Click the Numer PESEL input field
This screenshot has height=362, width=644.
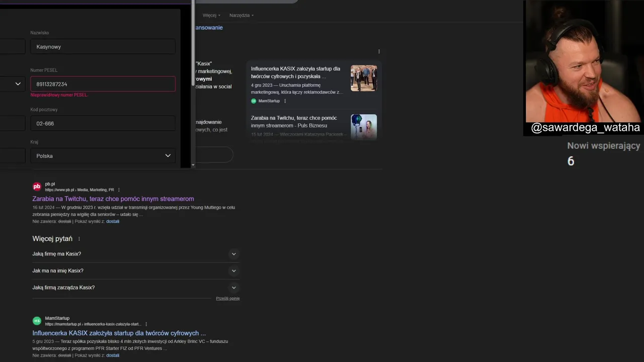tap(103, 84)
